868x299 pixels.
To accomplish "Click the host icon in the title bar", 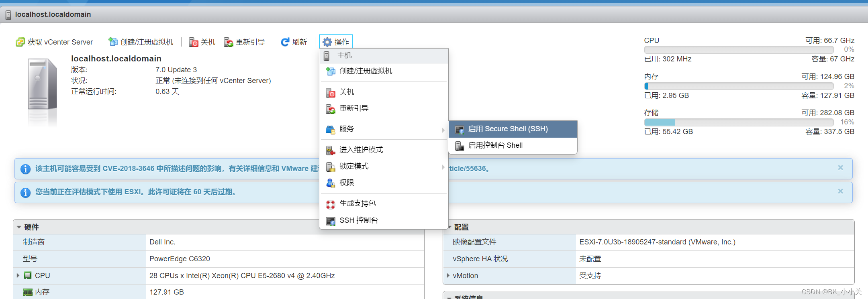I will pos(8,15).
